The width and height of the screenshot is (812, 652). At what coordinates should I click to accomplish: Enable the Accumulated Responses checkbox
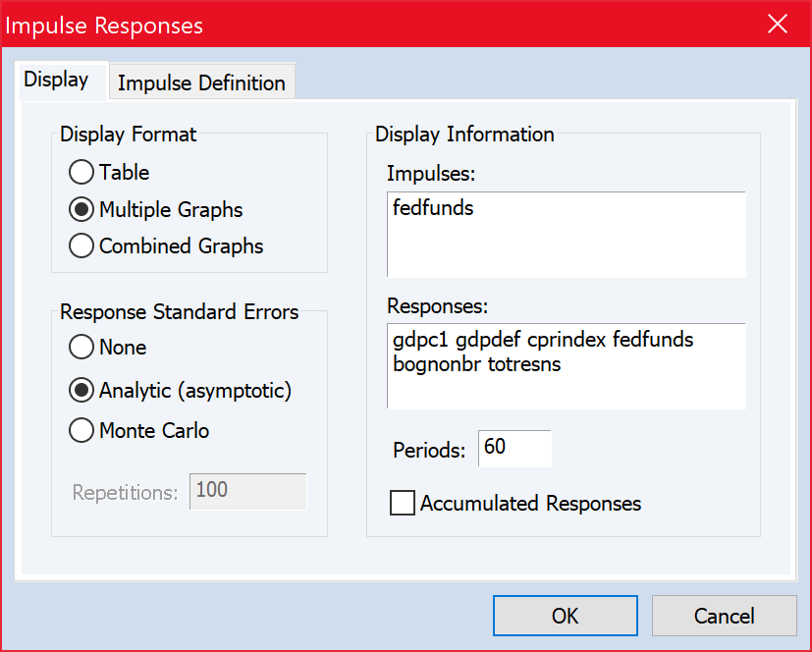tap(403, 504)
